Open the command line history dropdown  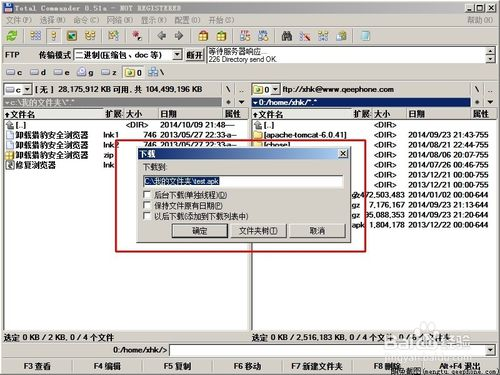coord(490,350)
